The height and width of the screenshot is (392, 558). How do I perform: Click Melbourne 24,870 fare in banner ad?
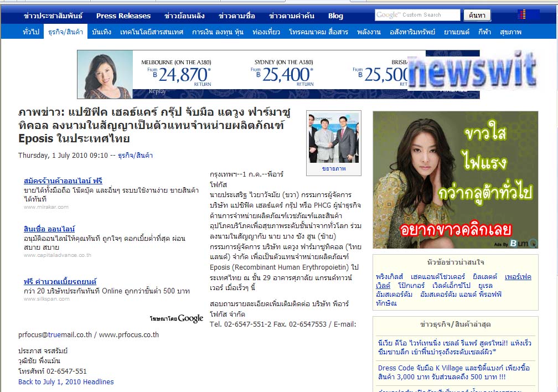[177, 73]
